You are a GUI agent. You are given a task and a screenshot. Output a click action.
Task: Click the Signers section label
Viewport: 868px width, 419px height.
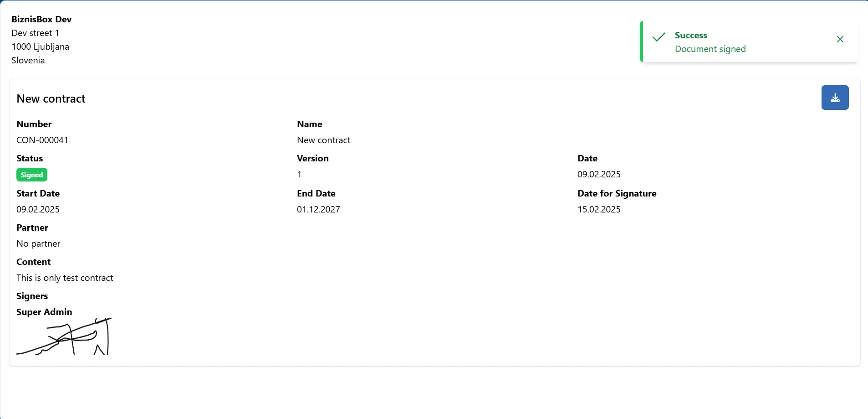[x=32, y=296]
